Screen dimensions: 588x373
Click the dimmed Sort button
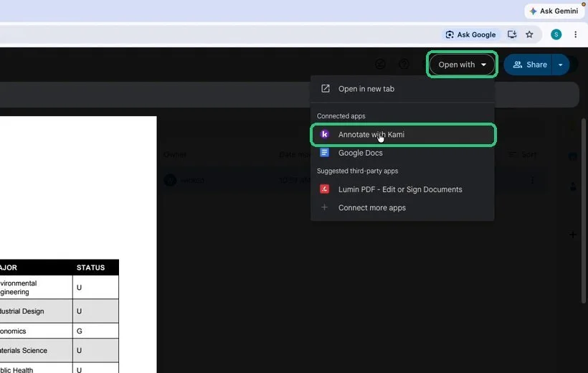(x=522, y=154)
